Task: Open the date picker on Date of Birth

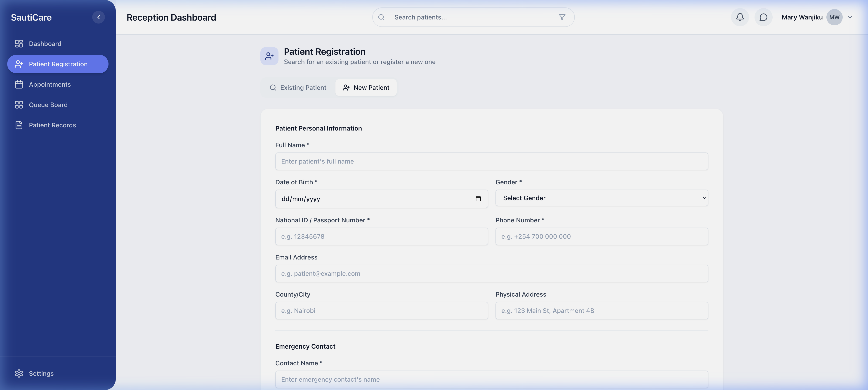Action: pyautogui.click(x=478, y=199)
